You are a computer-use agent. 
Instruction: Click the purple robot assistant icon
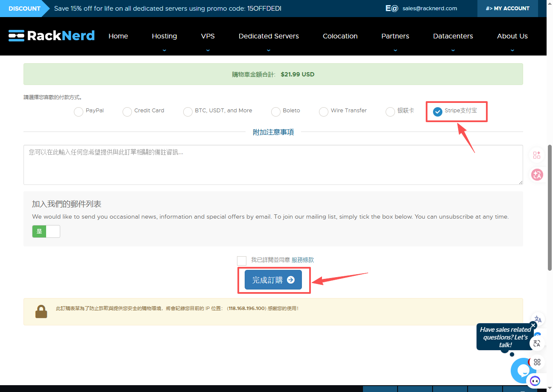[535, 380]
